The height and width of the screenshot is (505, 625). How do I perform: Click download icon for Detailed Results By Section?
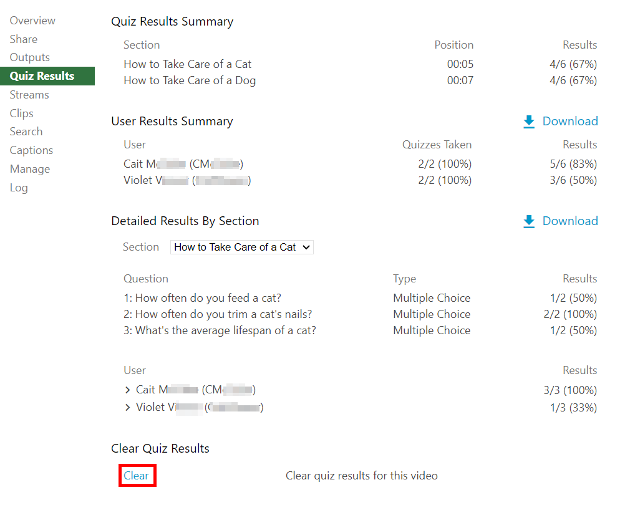click(529, 221)
